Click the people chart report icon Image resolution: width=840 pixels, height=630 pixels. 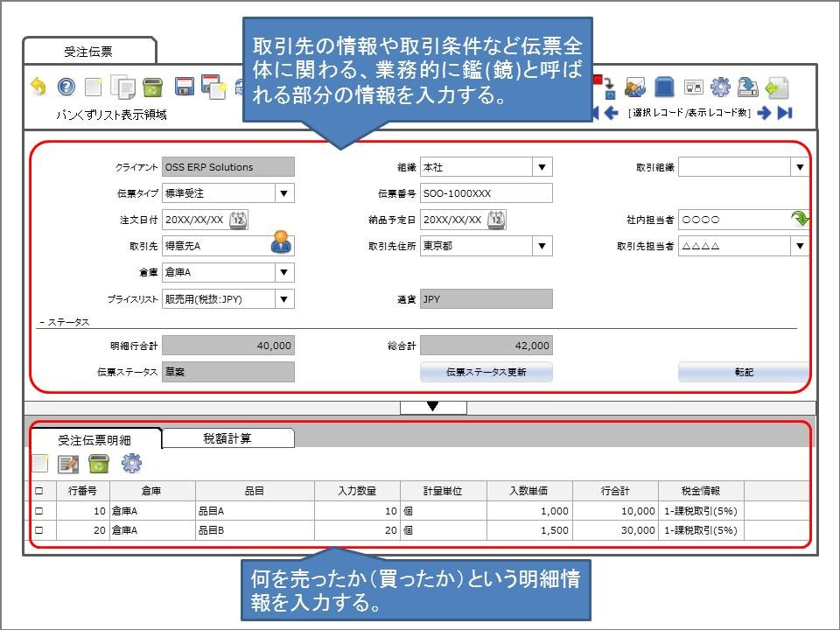(635, 87)
